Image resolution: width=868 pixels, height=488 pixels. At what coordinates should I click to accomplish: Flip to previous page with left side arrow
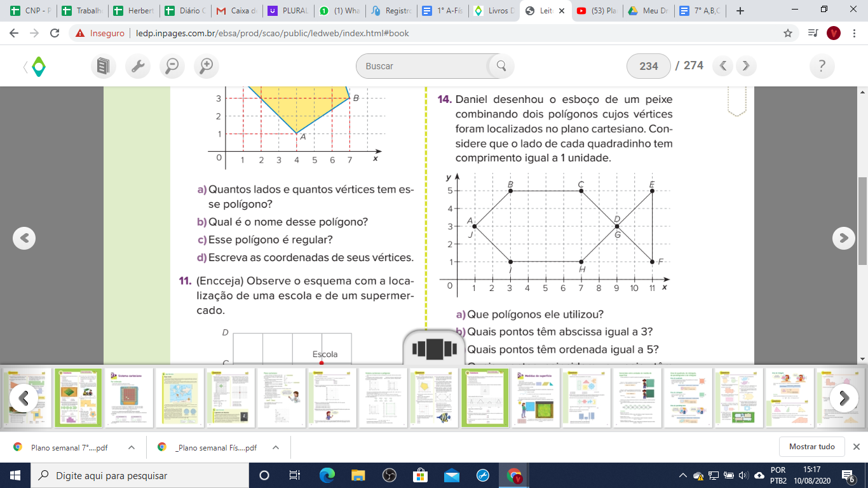click(x=24, y=238)
